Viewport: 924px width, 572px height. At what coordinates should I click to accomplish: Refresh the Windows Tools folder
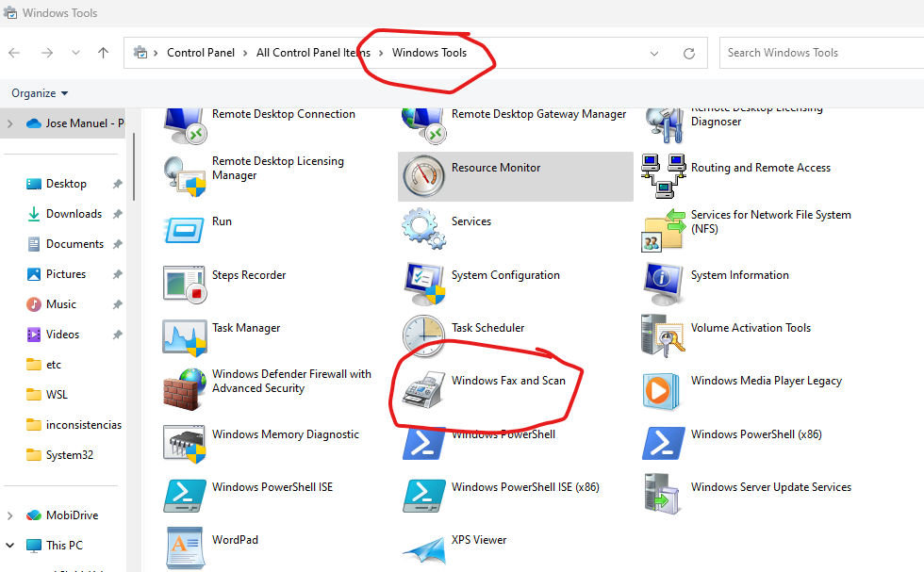pyautogui.click(x=689, y=53)
